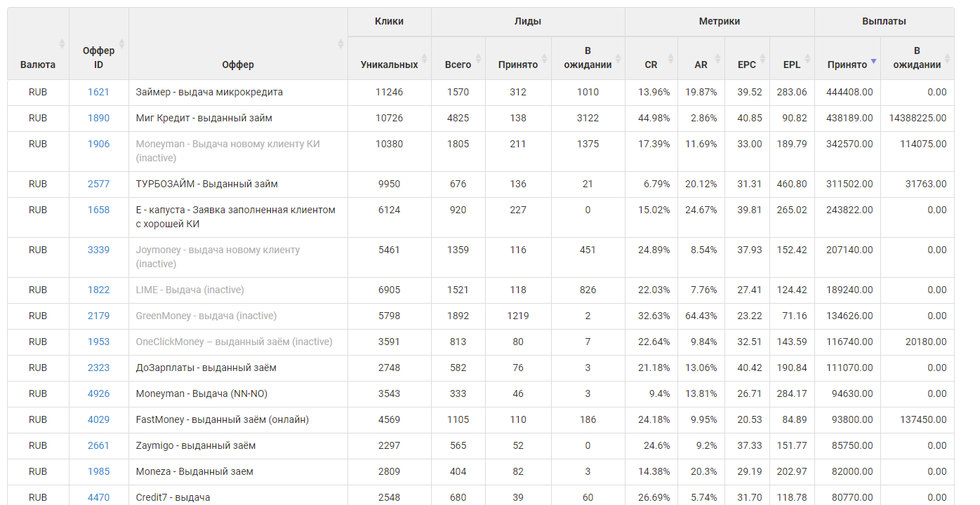
Task: Open offer ID 4926 link
Action: pos(98,393)
